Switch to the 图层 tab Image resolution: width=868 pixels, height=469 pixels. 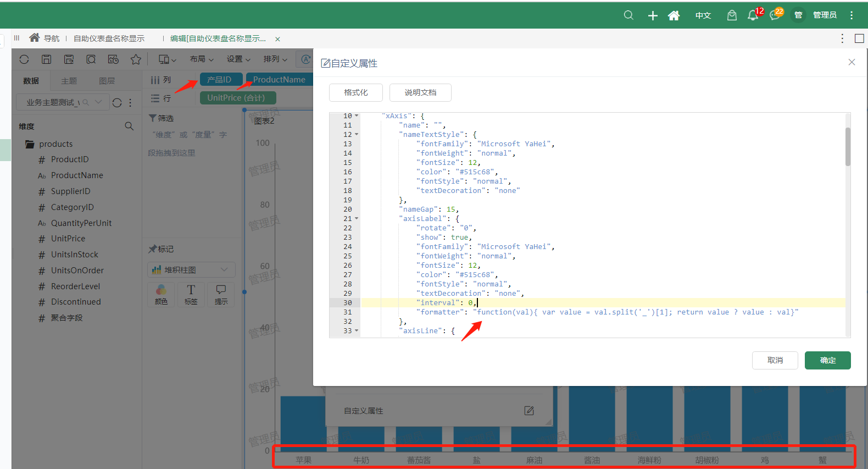click(x=107, y=81)
